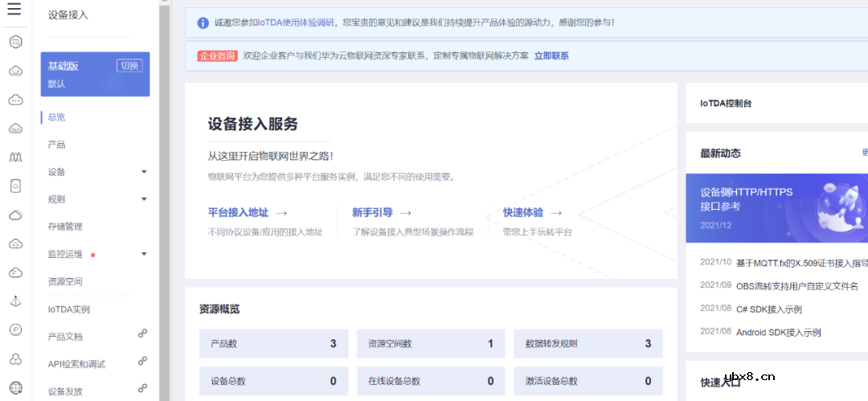Screen dimensions: 868x401
Task: Click the cloud icon with three dots
Action: (x=16, y=100)
